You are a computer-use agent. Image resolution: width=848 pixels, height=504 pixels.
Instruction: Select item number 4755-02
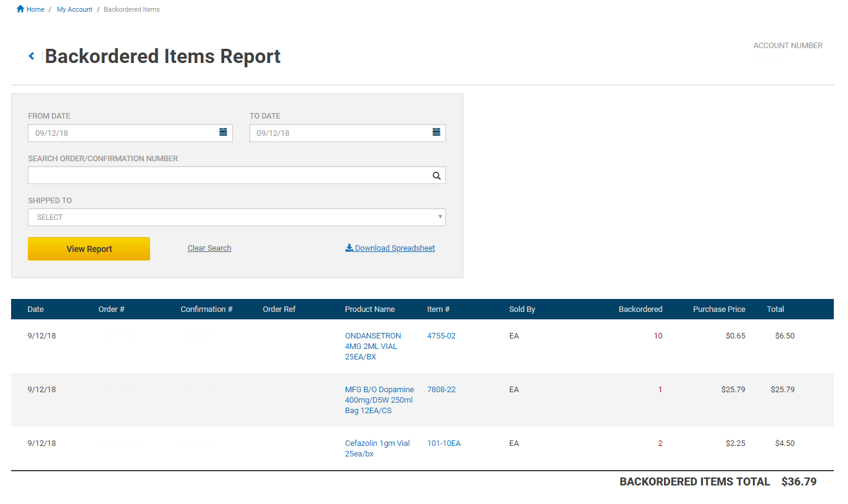(441, 336)
